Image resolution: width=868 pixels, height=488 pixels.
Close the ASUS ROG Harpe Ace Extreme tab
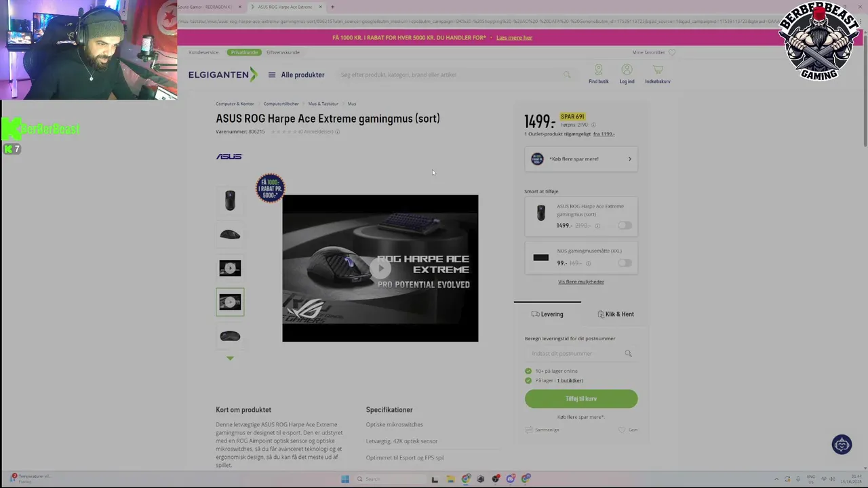click(x=321, y=7)
